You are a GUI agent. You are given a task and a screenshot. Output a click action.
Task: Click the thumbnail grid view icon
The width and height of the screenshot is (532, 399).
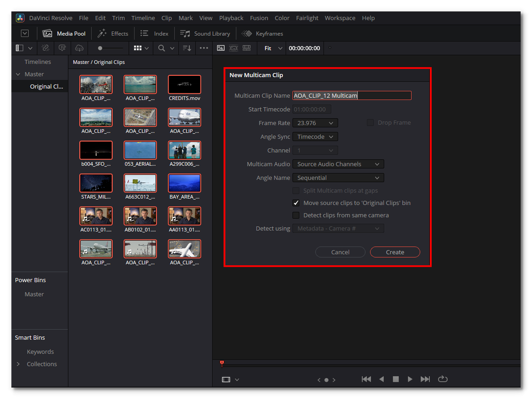coord(138,48)
